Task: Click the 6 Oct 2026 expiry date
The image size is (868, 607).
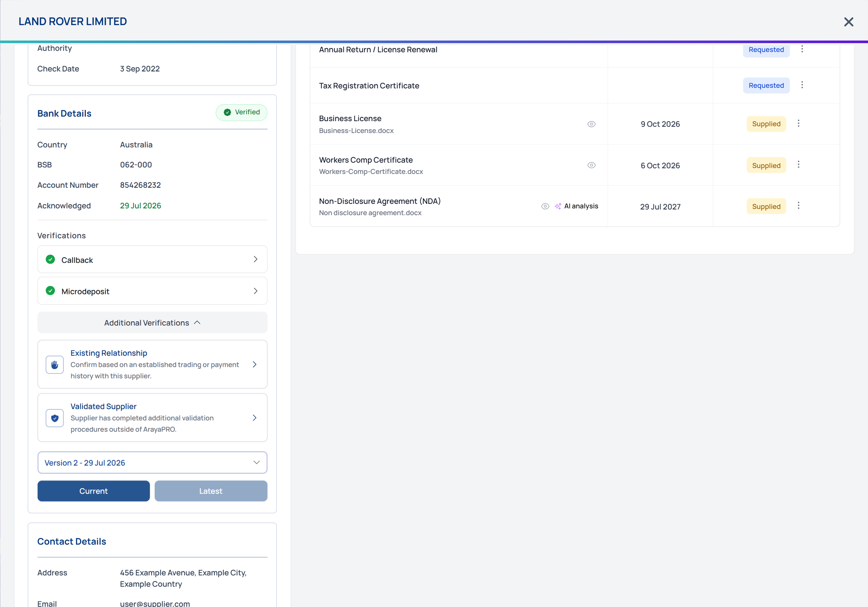Action: point(660,165)
